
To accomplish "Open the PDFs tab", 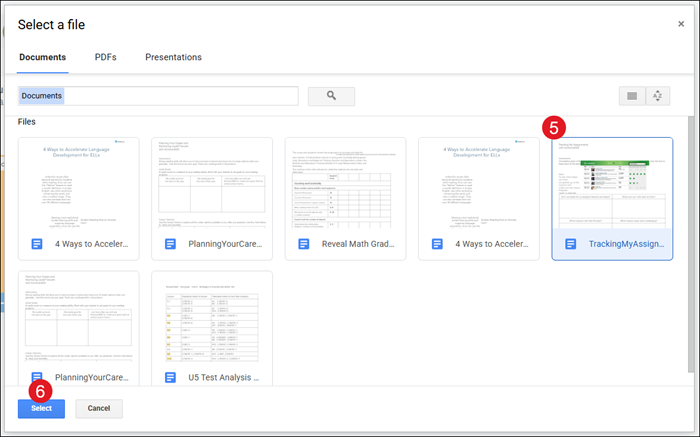I will coord(105,57).
